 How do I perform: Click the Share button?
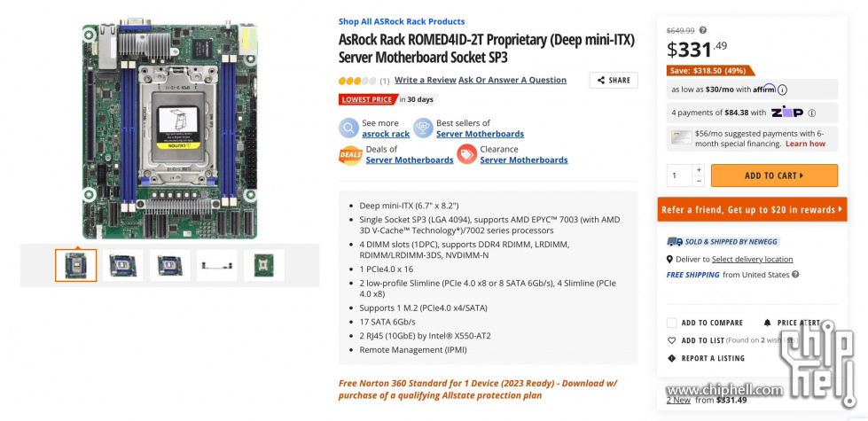pos(614,81)
